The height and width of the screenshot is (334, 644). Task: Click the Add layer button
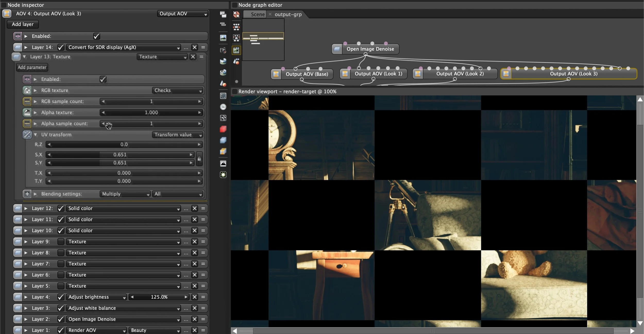click(x=23, y=24)
